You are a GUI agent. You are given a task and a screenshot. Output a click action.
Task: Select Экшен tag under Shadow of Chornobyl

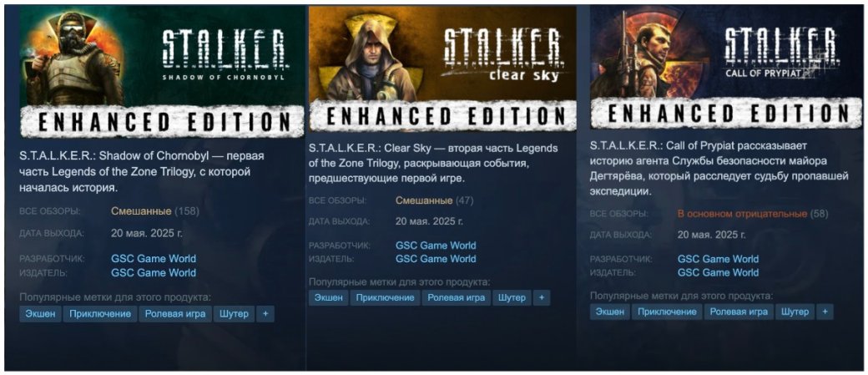tap(40, 314)
